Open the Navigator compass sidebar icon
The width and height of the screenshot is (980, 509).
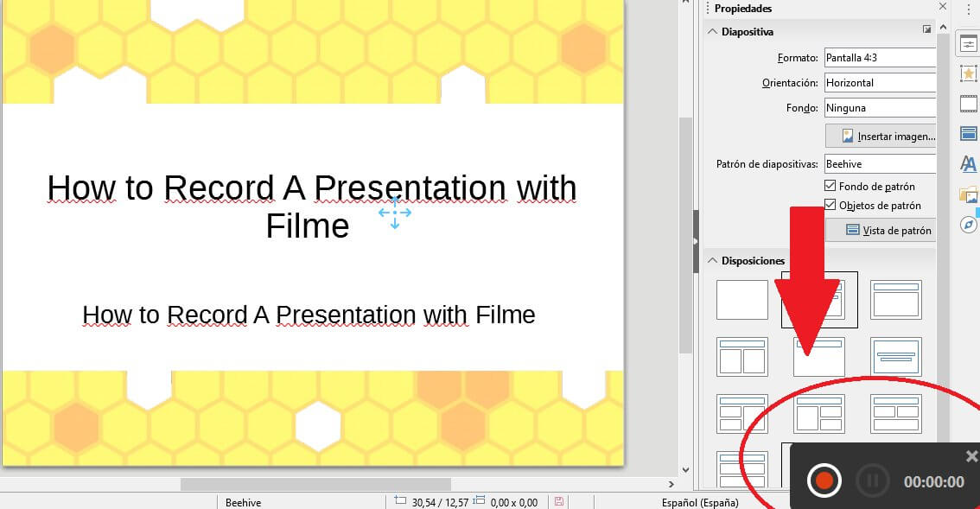(968, 225)
